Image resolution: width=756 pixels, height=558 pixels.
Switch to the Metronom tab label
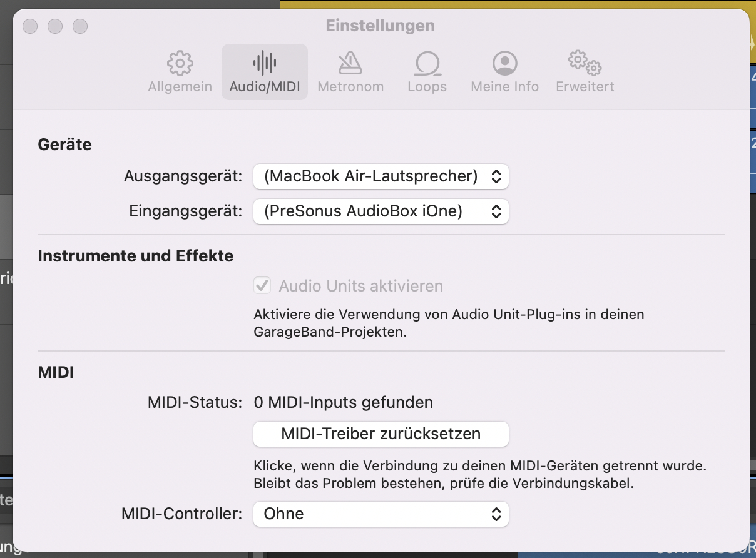(x=350, y=87)
